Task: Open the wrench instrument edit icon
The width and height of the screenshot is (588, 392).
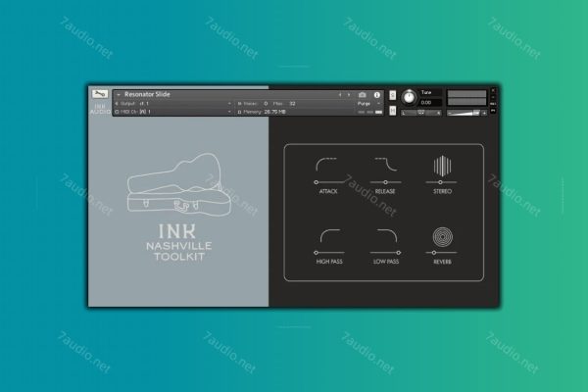Action: 100,94
